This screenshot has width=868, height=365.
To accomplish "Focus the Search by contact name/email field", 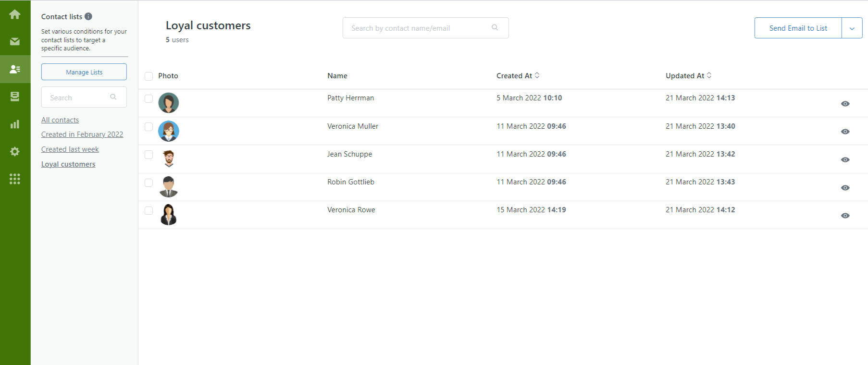I will coord(426,28).
